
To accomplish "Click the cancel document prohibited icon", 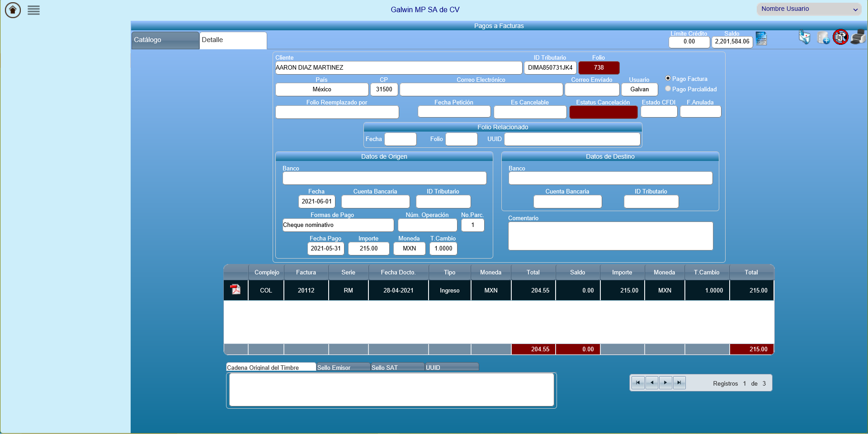I will 840,37.
